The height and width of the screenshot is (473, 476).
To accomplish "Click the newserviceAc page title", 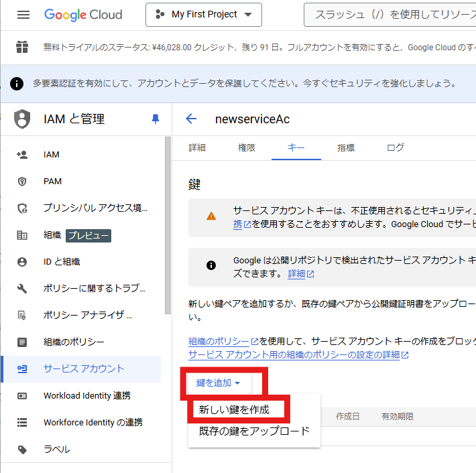I will tap(252, 119).
